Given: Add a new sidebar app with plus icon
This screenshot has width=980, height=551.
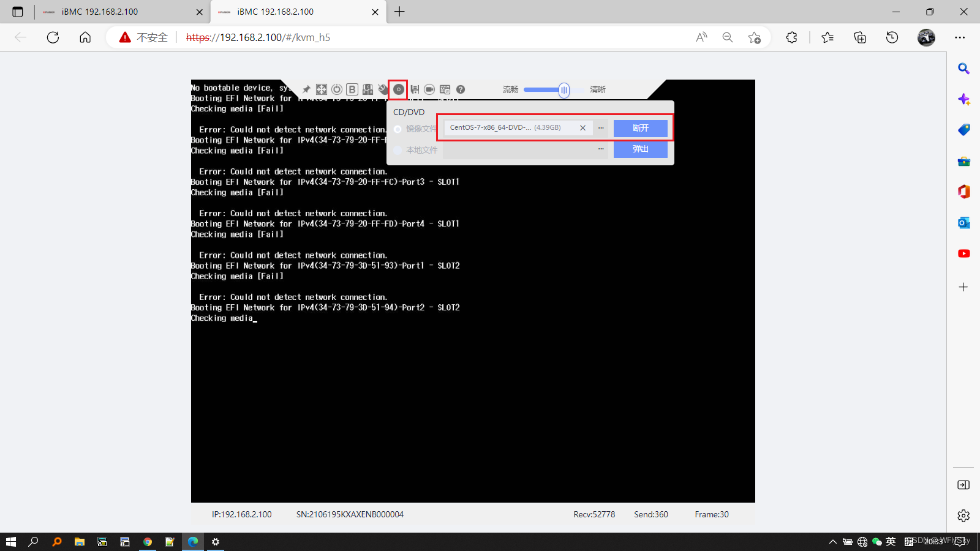Looking at the screenshot, I should pos(963,287).
